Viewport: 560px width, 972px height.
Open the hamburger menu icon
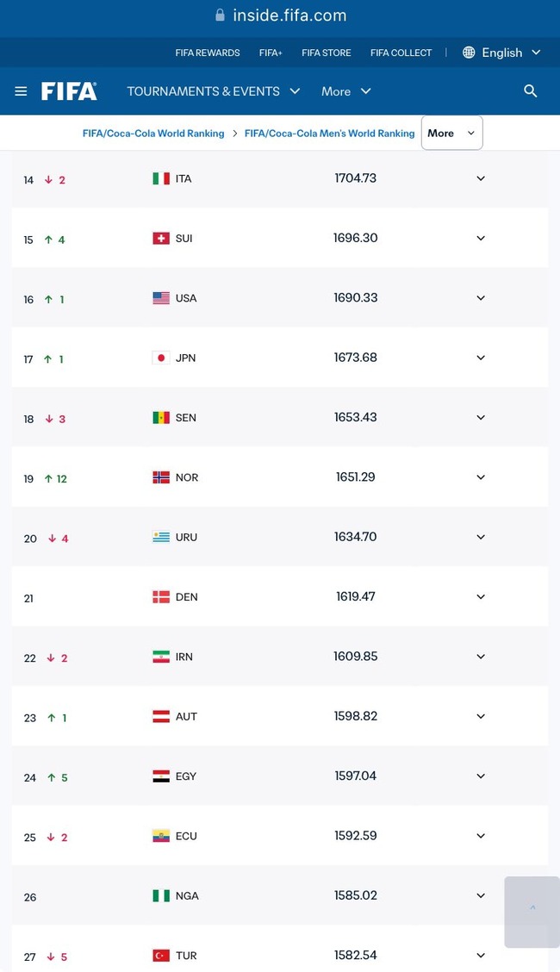tap(21, 91)
